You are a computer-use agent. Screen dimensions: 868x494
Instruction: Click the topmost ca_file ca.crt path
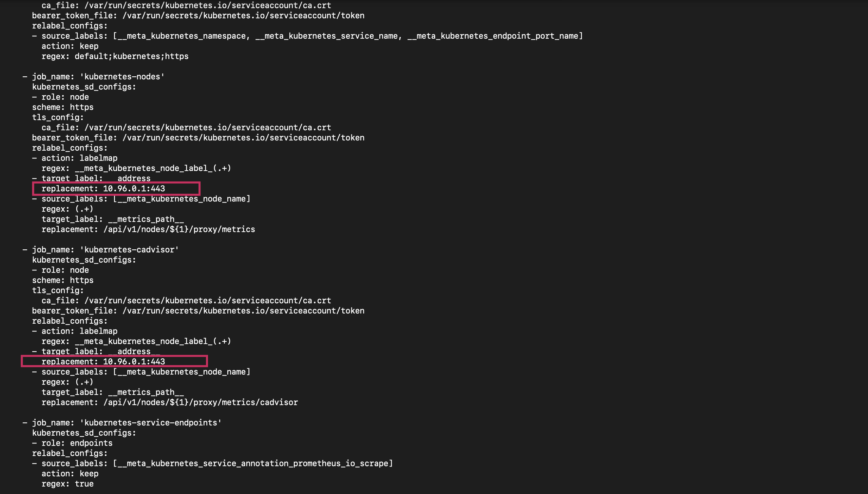point(207,5)
